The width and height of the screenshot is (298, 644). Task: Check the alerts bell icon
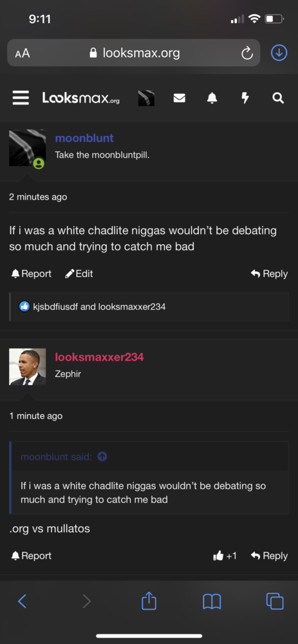point(212,98)
